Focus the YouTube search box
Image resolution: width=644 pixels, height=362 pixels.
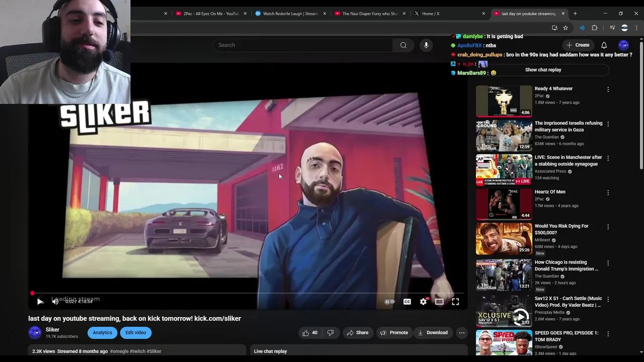click(x=303, y=45)
